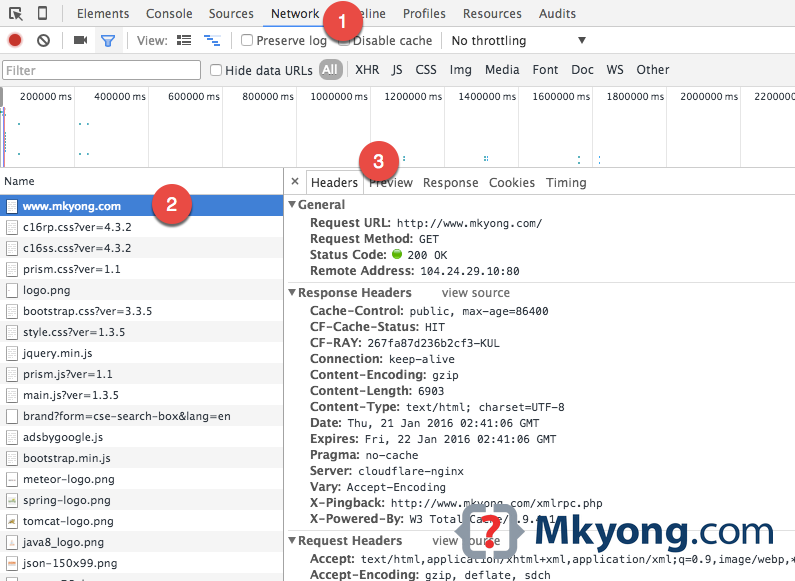Close the request details pane

pos(295,181)
